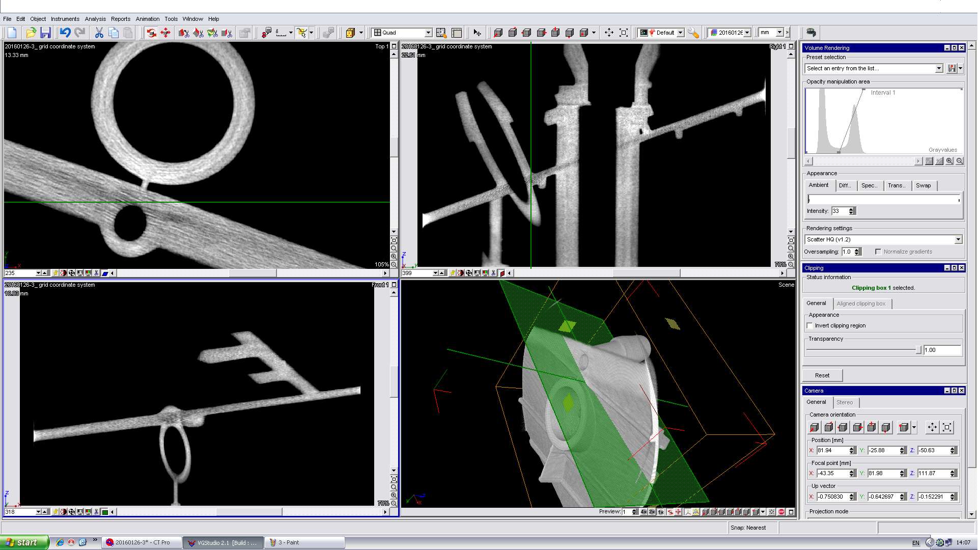Click the Reset button in Clipping panel
The width and height of the screenshot is (980, 550).
822,376
